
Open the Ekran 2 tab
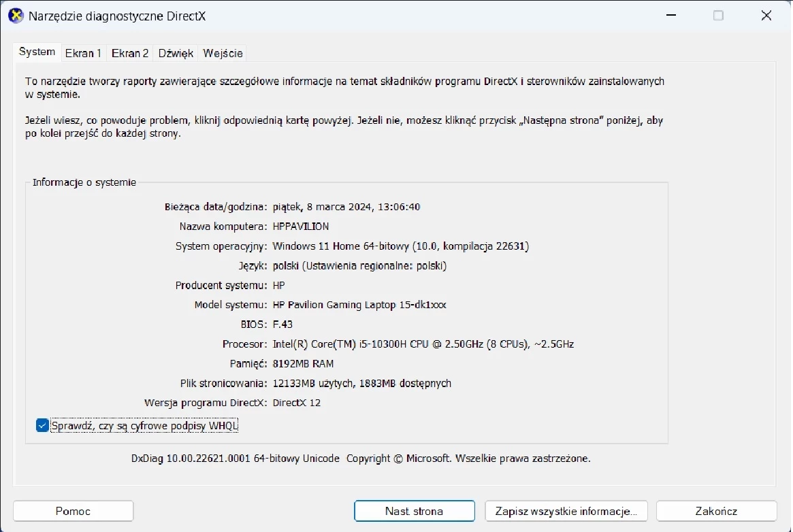[130, 53]
